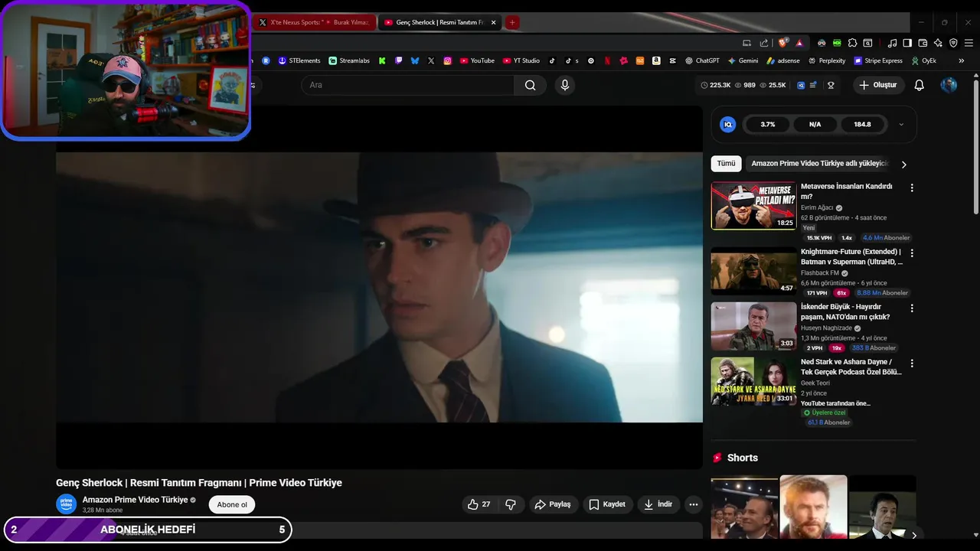980x551 pixels.
Task: Dislike the Genç Sherlock video
Action: coord(511,504)
